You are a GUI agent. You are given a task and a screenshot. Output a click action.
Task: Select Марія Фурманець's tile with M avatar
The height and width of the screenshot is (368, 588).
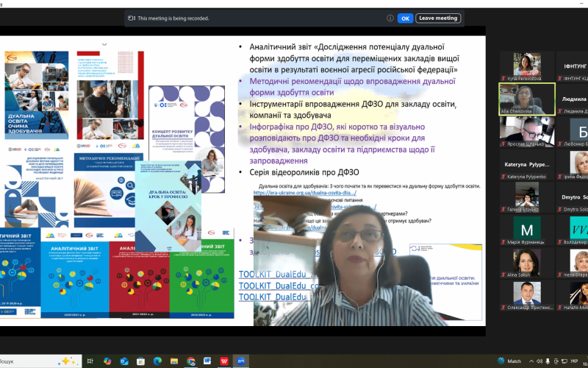(x=527, y=230)
